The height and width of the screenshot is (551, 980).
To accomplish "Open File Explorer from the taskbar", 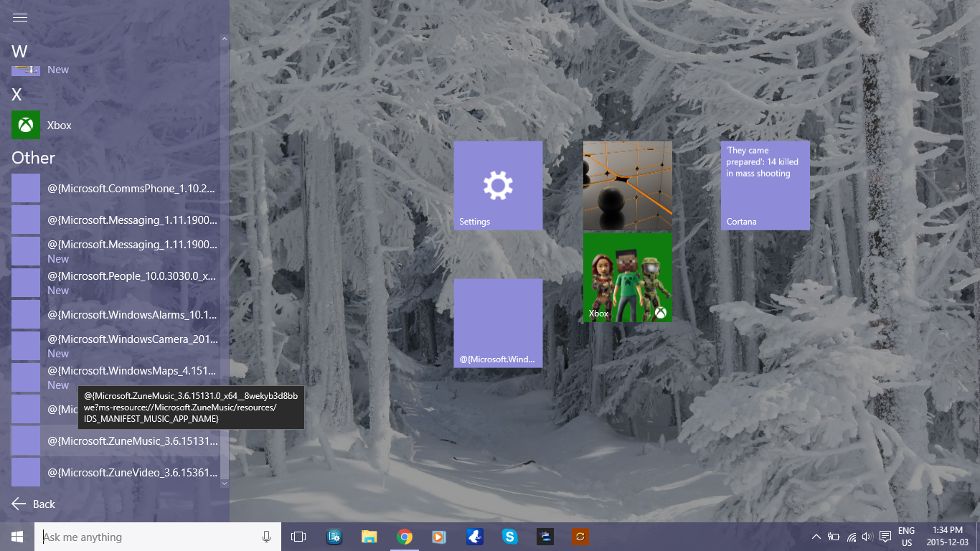I will click(x=369, y=536).
